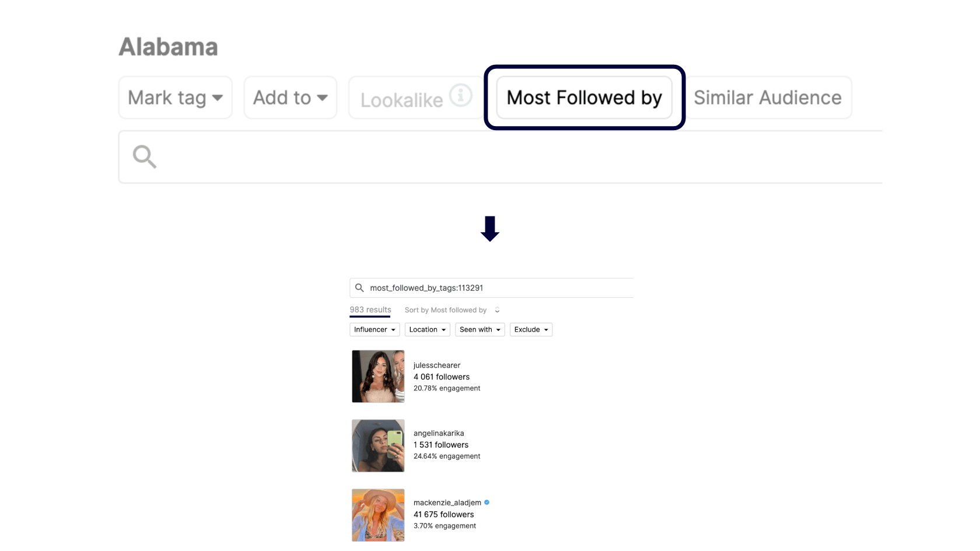The width and height of the screenshot is (980, 551).
Task: Click mackenzie_aladjem's blue verified badge
Action: (487, 503)
